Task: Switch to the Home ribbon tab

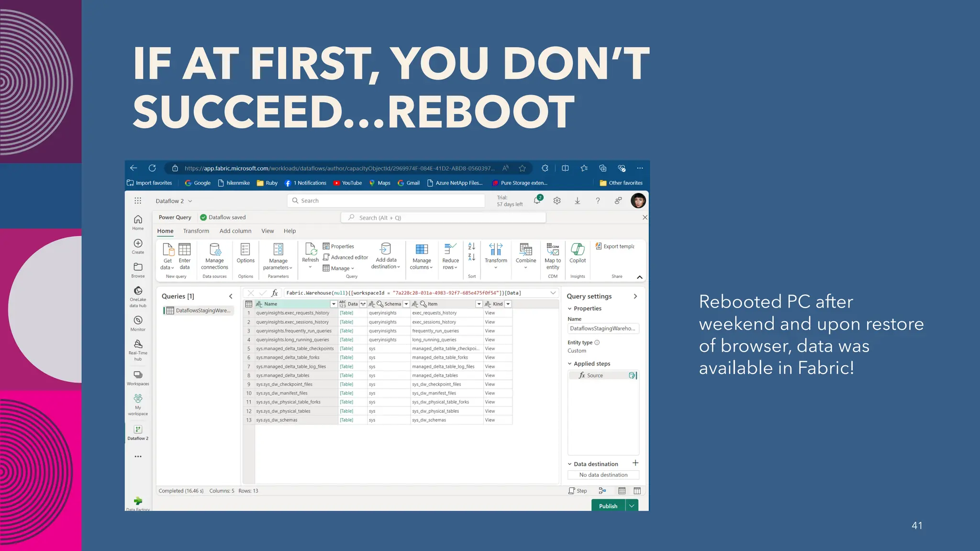Action: pyautogui.click(x=166, y=231)
